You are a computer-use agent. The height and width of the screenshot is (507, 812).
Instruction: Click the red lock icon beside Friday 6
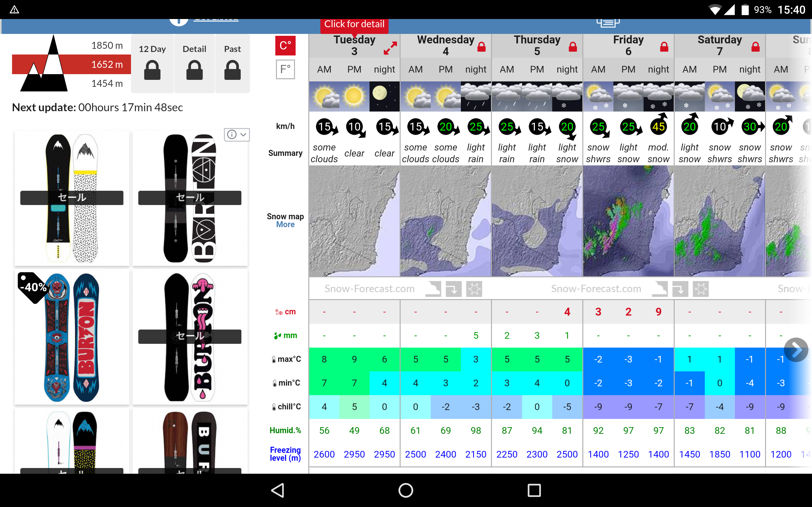664,47
